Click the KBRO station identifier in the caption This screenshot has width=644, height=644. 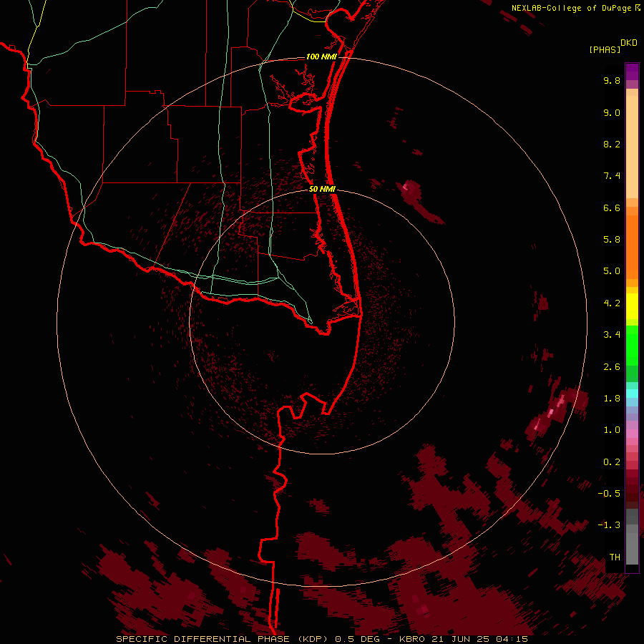[413, 639]
